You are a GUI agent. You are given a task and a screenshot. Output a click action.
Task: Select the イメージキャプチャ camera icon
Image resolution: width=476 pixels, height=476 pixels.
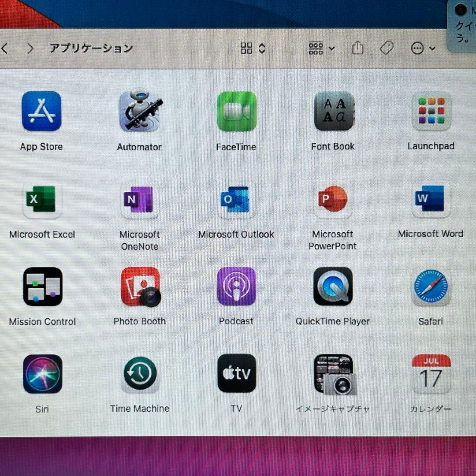pos(335,375)
